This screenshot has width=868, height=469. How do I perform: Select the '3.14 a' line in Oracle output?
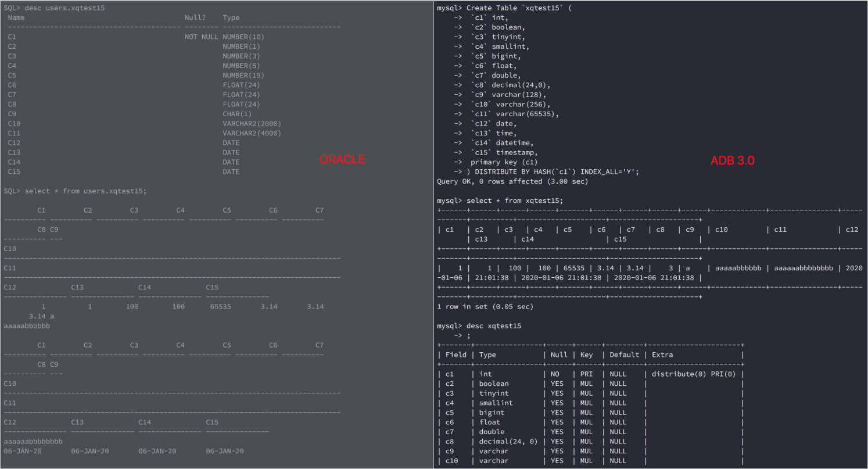click(41, 316)
